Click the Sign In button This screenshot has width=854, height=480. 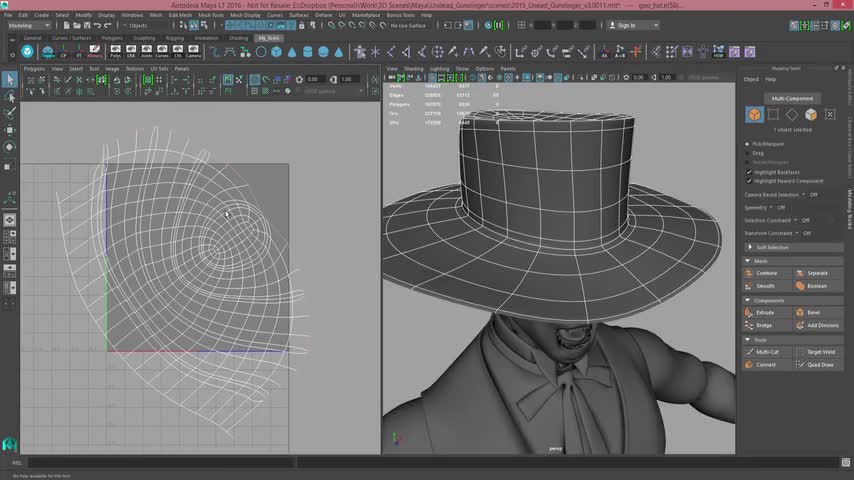pos(625,25)
